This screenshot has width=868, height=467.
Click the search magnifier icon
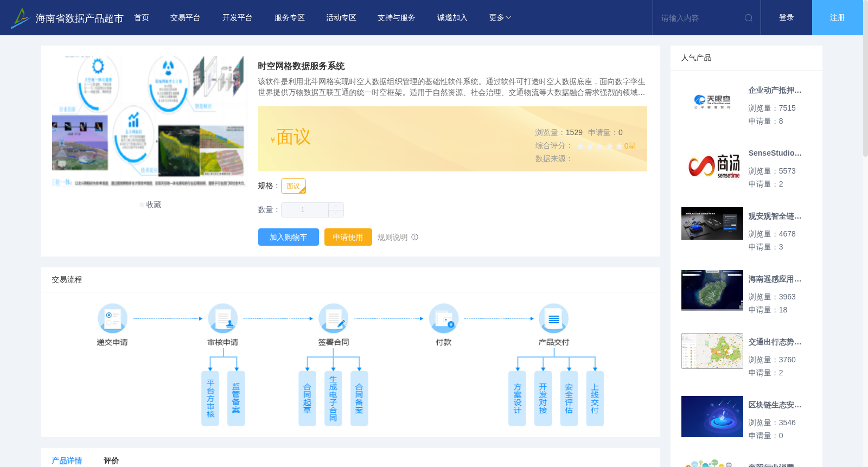pyautogui.click(x=749, y=18)
